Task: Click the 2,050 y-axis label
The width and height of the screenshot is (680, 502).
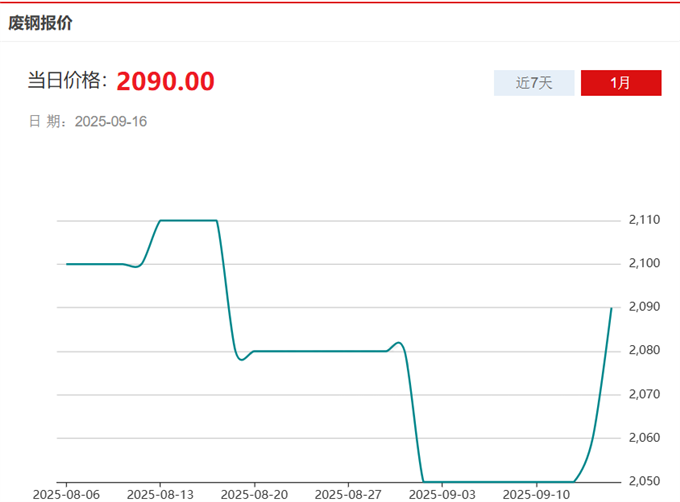Action: (x=645, y=481)
